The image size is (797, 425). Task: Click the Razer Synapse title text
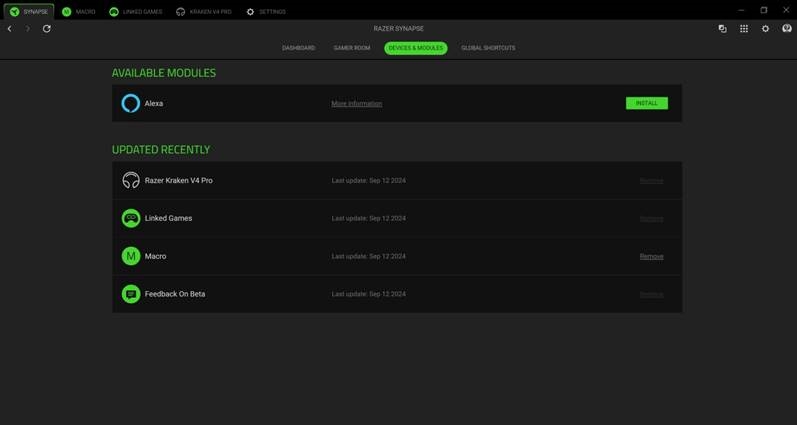click(x=398, y=29)
